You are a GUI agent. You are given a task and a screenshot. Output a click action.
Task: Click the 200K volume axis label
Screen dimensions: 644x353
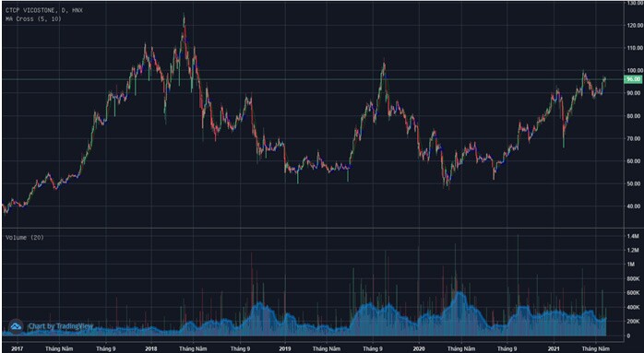coord(633,322)
